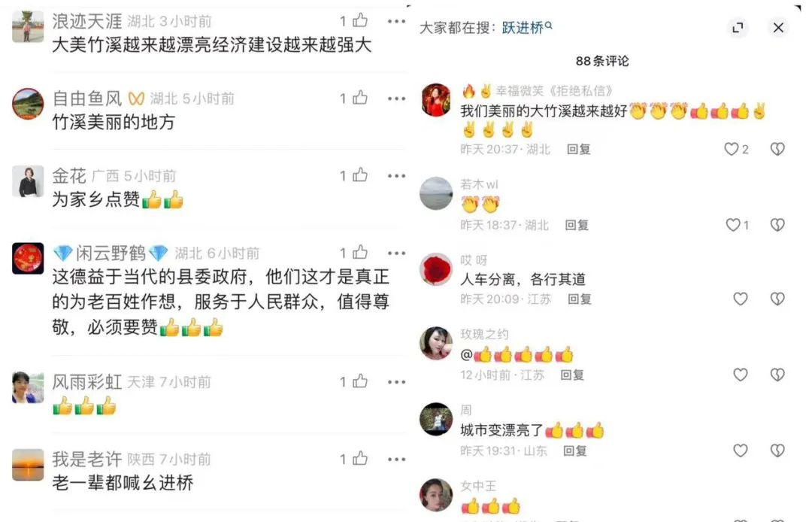Tap thumbs-up on 金花's comment

coord(360,175)
